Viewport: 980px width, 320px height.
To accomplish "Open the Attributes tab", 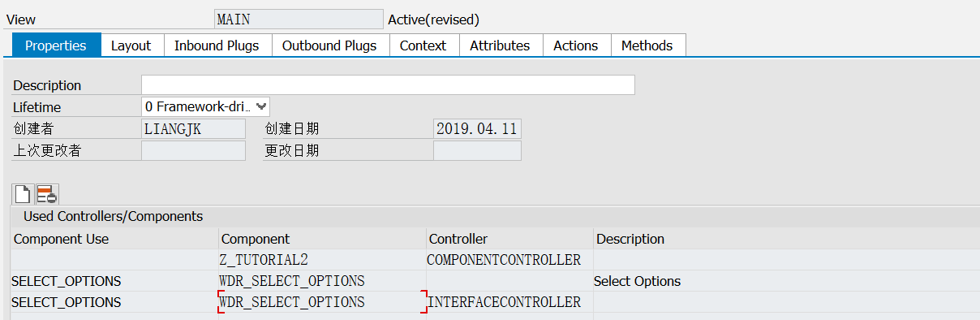I will [500, 45].
